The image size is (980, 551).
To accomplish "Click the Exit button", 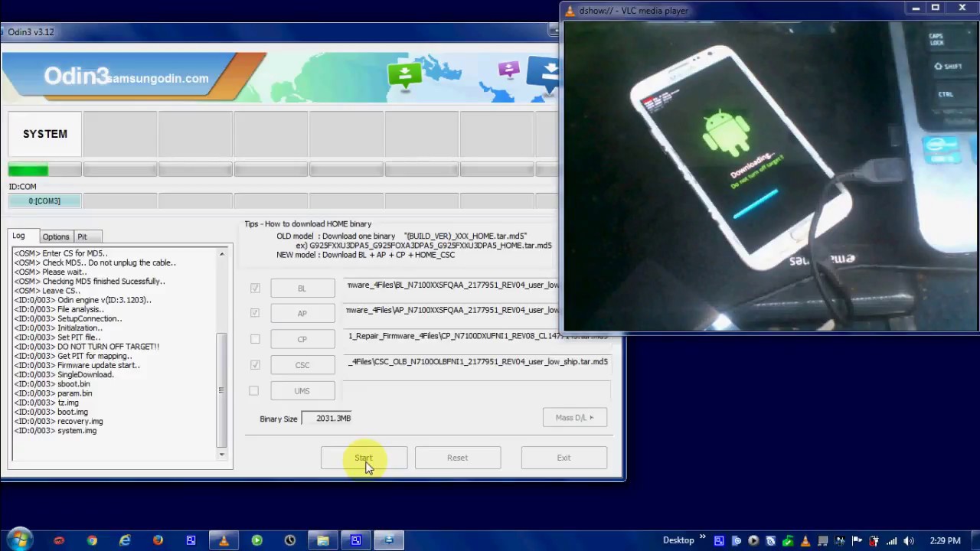I will (563, 458).
